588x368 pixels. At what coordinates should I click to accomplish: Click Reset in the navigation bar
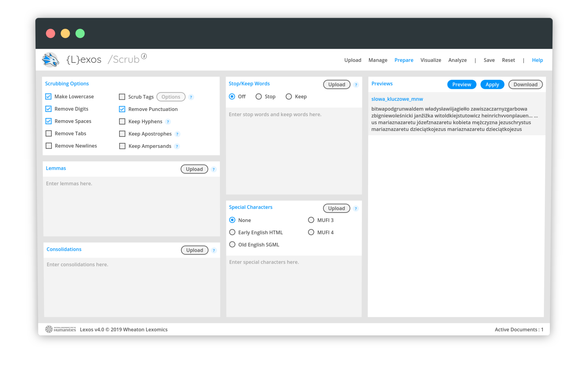pos(508,60)
